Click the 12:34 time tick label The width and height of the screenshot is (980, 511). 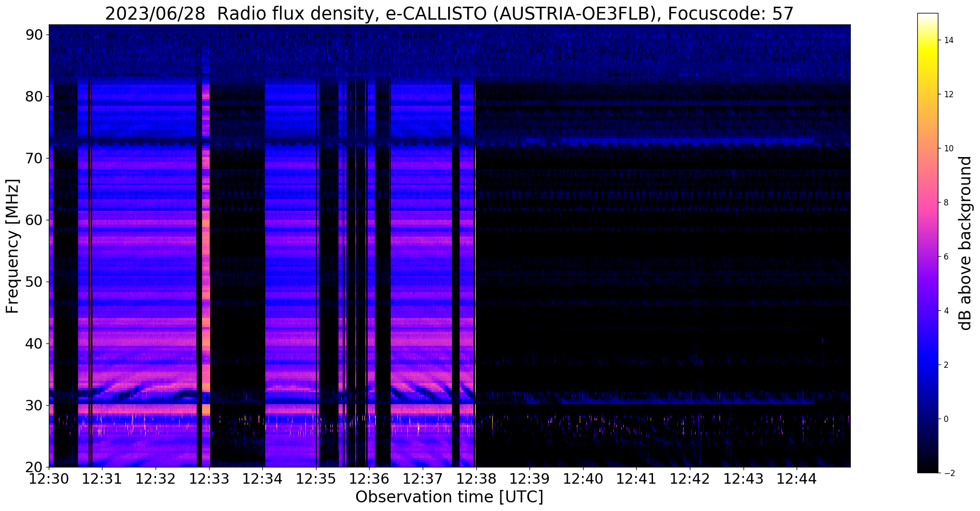pos(262,478)
